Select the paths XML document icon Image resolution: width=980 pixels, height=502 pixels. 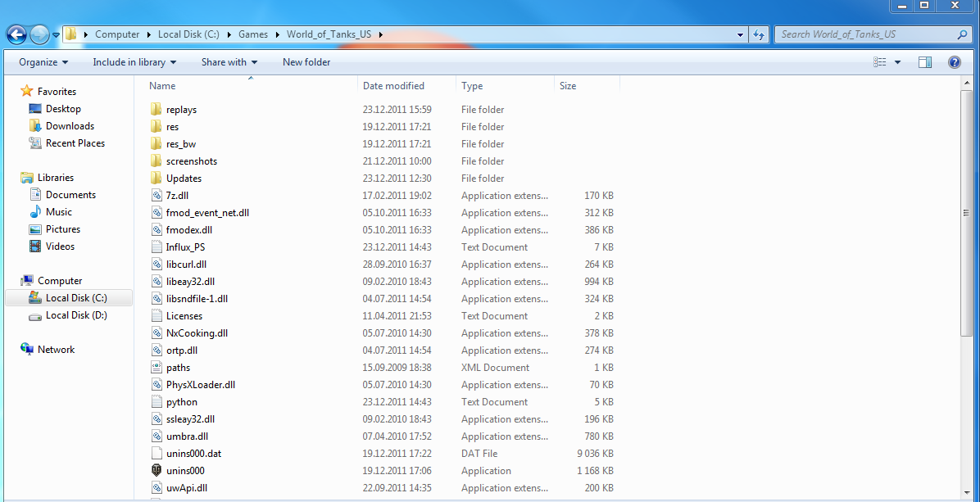pos(157,367)
